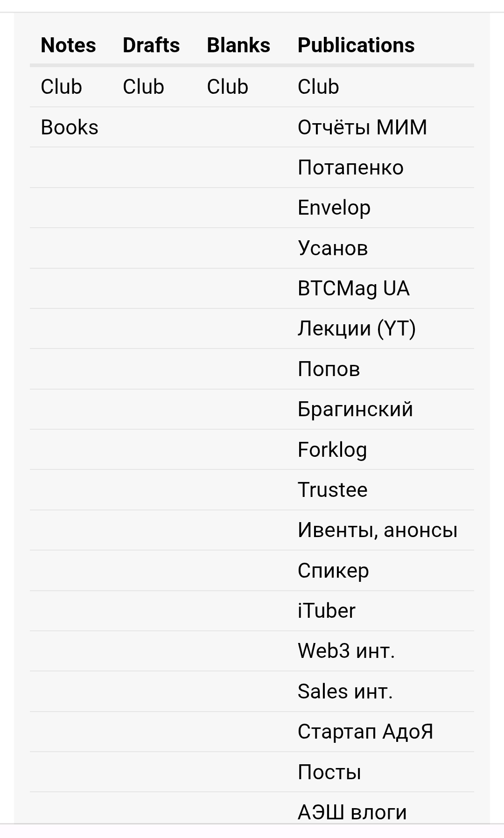Open the Envelop publication

point(334,208)
